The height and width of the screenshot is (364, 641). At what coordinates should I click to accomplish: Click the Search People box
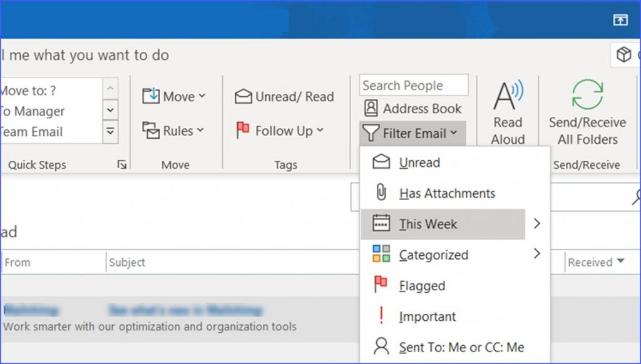click(413, 85)
